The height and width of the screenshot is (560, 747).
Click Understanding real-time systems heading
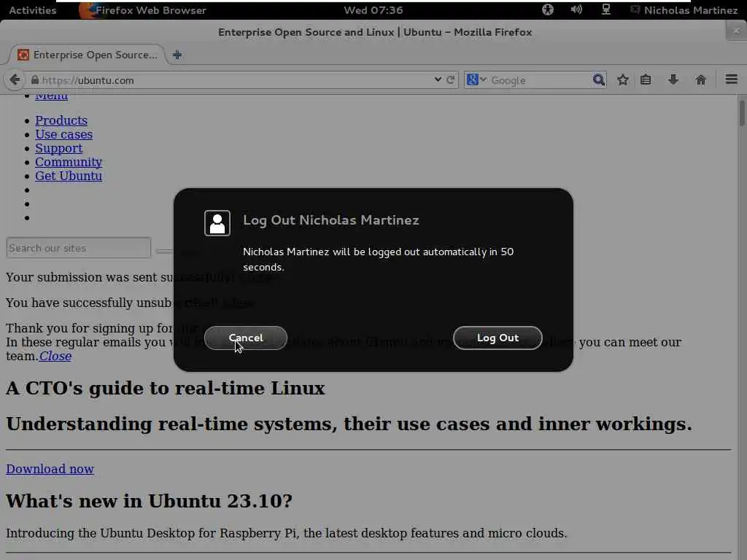coord(349,424)
